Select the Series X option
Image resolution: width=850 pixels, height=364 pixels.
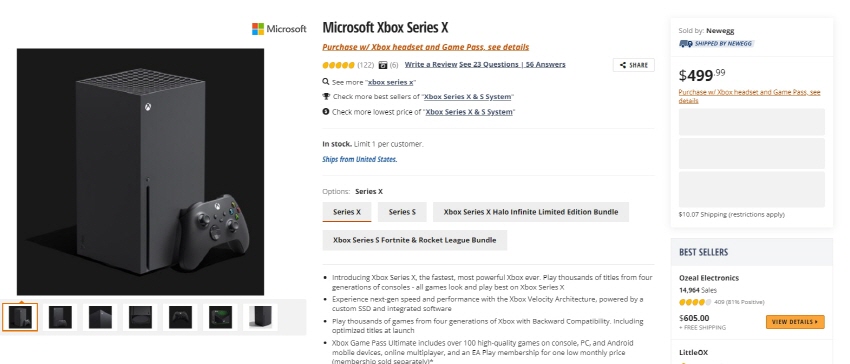tap(347, 212)
